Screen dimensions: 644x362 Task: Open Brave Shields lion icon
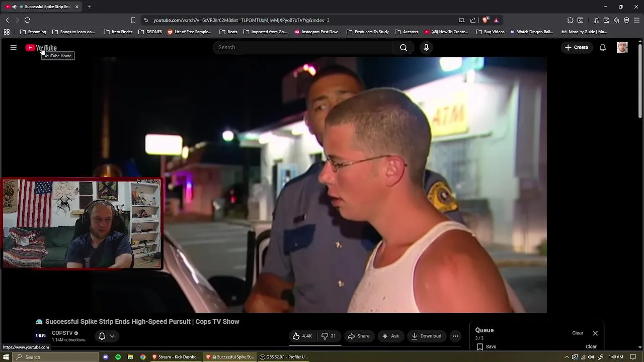(485, 20)
